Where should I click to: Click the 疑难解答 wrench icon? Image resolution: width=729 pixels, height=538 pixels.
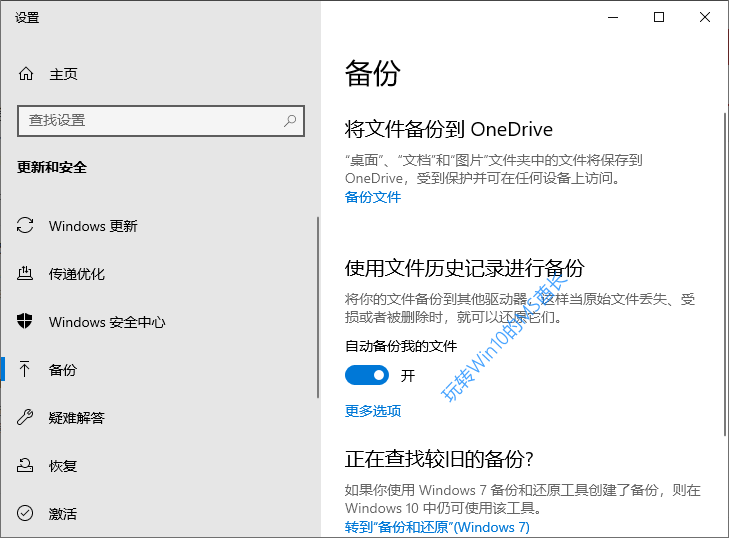pos(25,417)
